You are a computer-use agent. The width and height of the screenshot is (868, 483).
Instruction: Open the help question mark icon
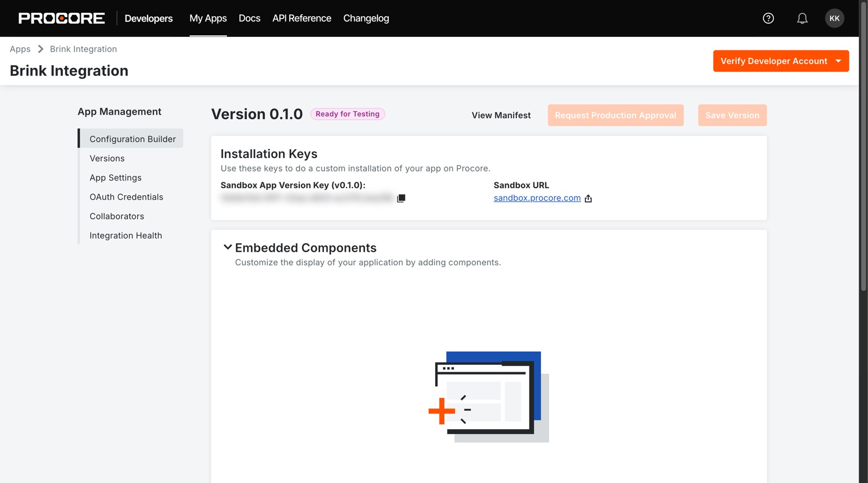tap(768, 18)
